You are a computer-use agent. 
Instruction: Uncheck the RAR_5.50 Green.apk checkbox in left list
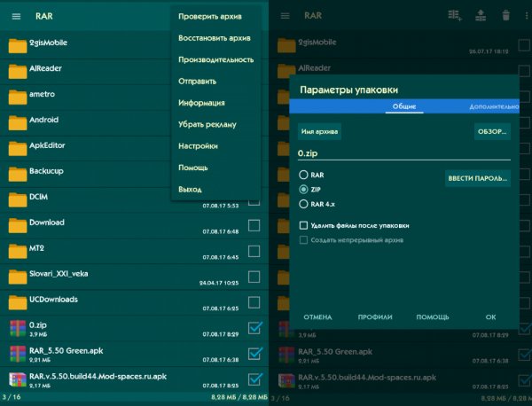[x=254, y=354]
